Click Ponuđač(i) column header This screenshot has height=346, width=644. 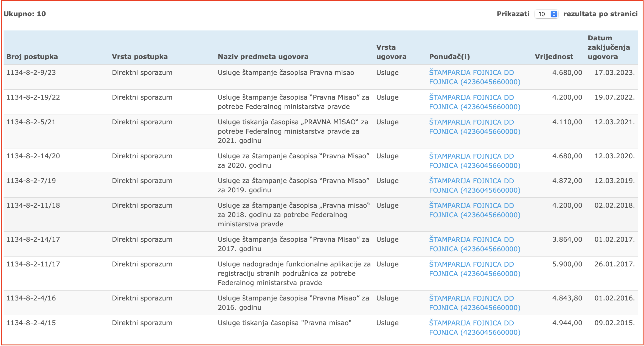click(x=449, y=57)
